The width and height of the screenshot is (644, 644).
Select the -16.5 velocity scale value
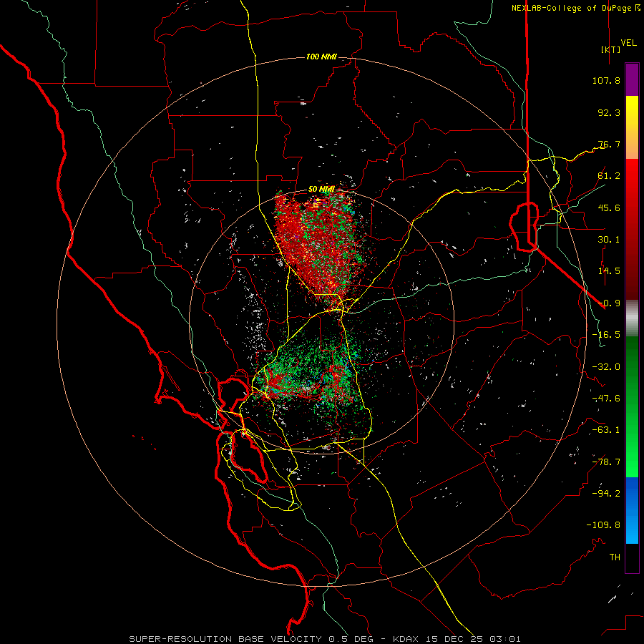606,334
